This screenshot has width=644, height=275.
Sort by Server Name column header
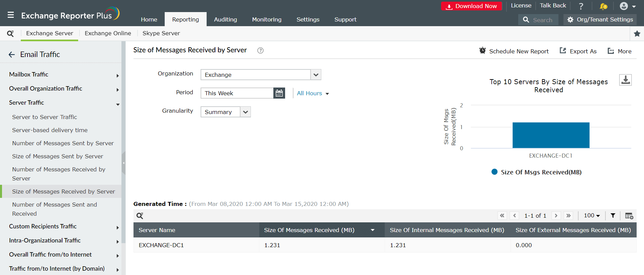point(196,230)
